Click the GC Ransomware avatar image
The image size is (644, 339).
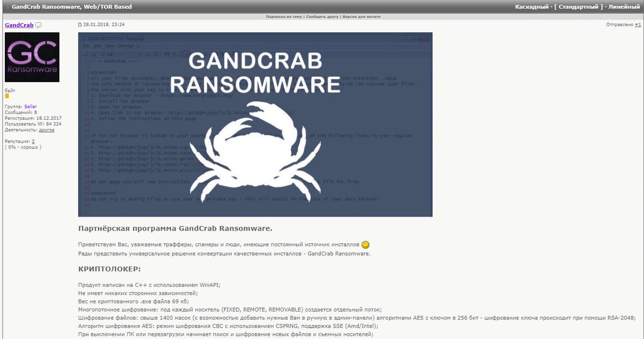point(32,57)
